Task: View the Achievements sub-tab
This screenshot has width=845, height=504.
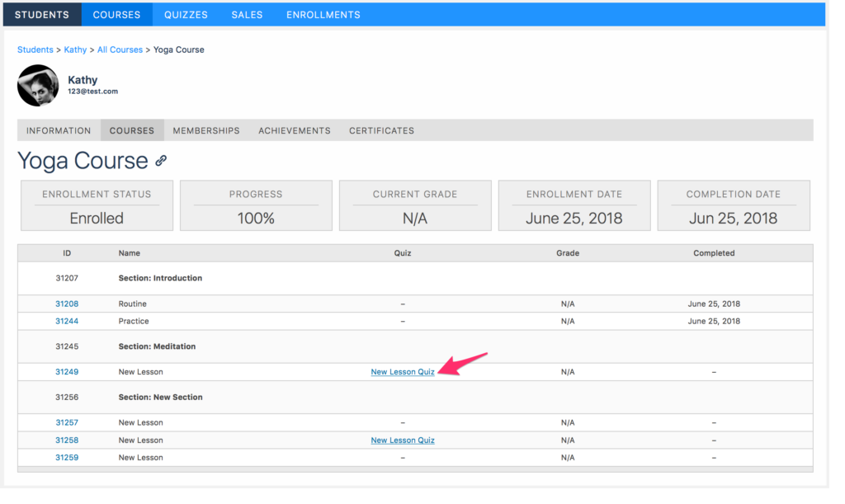Action: click(295, 130)
